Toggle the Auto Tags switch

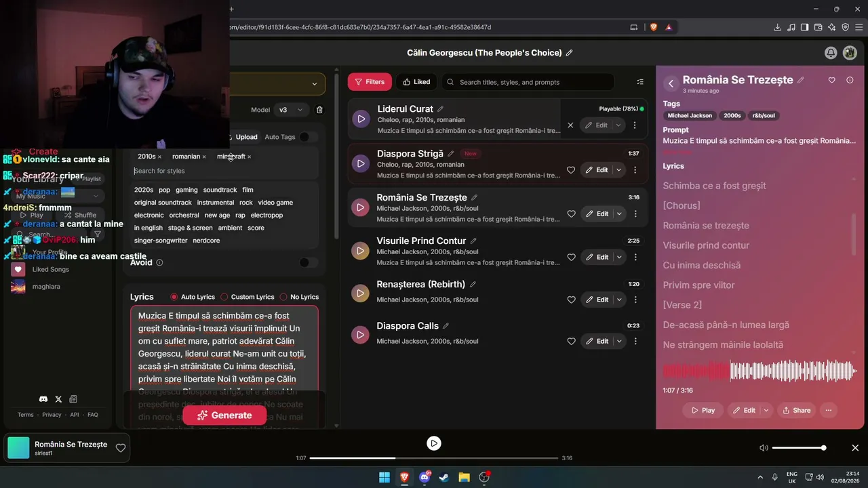(x=307, y=137)
